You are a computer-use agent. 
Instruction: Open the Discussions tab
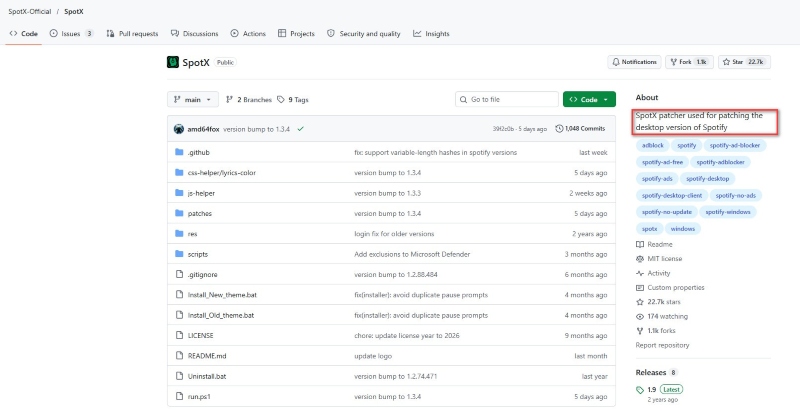click(194, 34)
